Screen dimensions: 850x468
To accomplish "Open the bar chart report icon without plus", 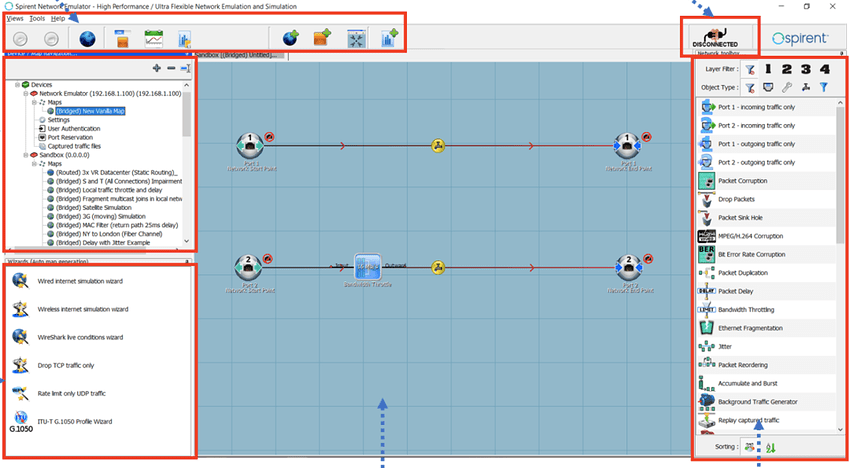I will [x=184, y=39].
